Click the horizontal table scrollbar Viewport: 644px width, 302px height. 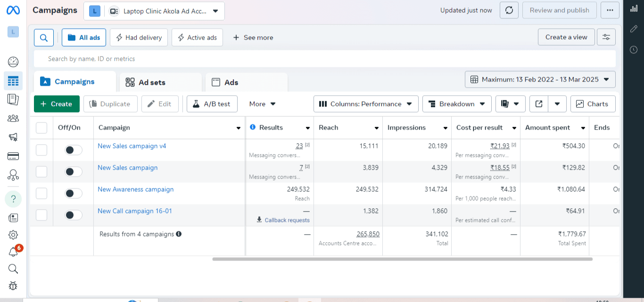tap(402, 259)
